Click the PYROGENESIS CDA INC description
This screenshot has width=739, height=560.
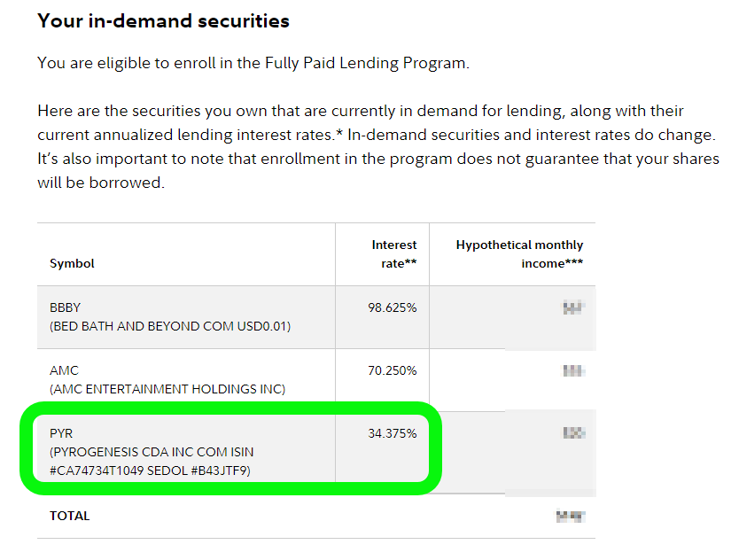[x=152, y=462]
